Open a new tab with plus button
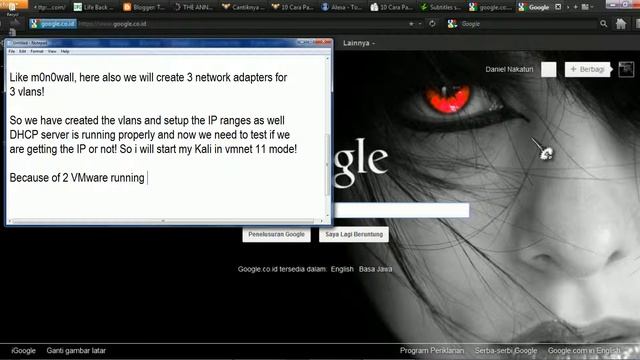 pos(576,7)
